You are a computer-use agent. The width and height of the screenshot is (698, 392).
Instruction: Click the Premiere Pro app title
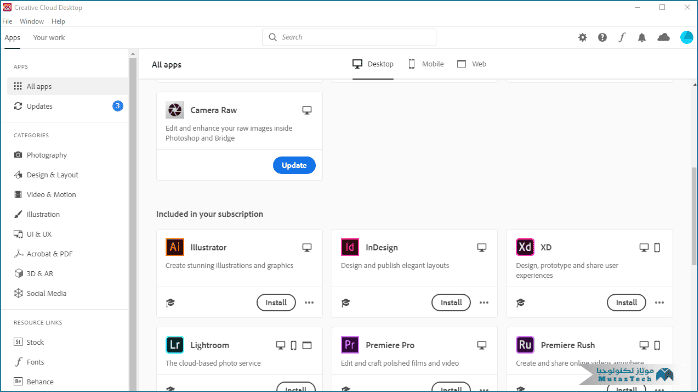point(390,345)
